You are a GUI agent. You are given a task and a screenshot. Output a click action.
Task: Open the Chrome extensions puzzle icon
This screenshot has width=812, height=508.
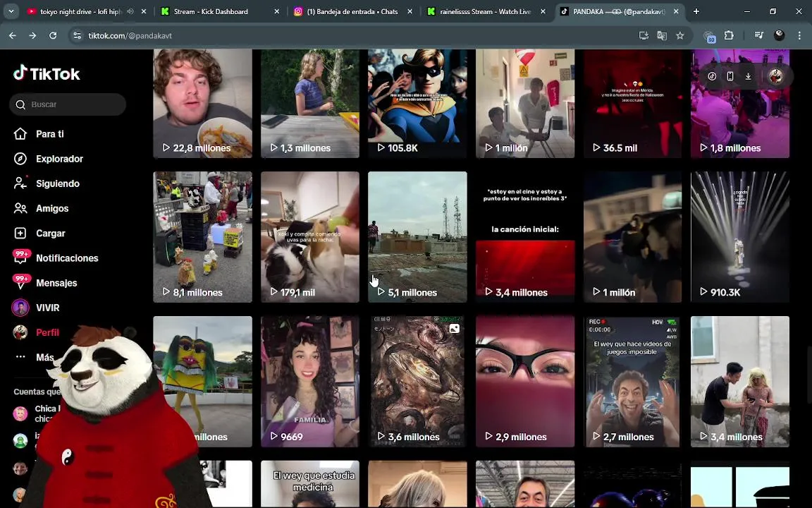click(x=729, y=35)
